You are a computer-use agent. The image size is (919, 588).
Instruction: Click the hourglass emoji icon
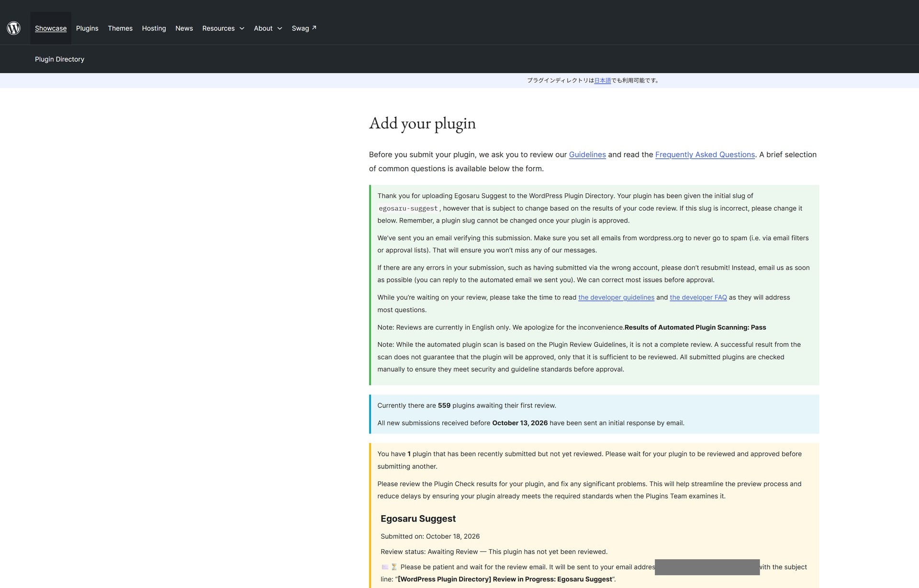(394, 567)
